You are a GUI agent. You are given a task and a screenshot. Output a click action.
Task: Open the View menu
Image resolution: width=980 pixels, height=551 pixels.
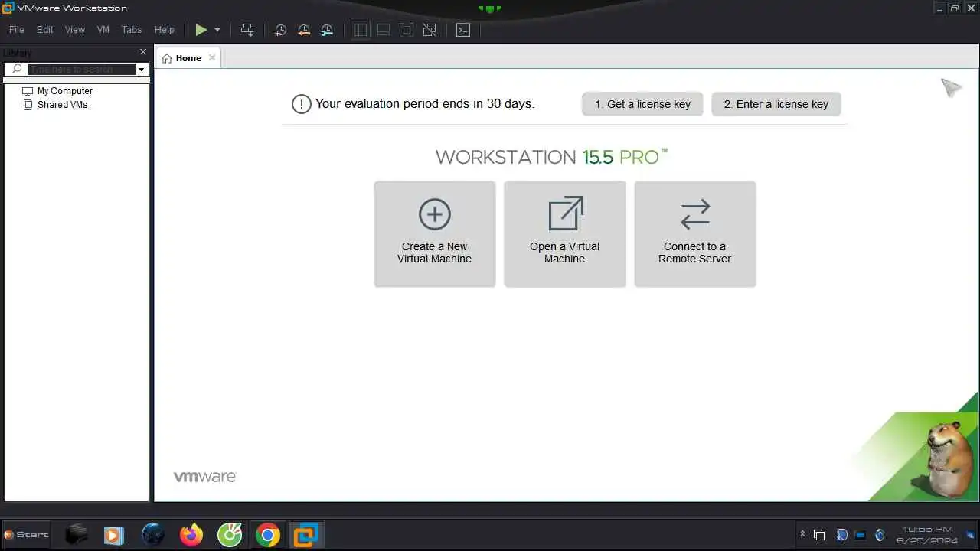point(75,30)
